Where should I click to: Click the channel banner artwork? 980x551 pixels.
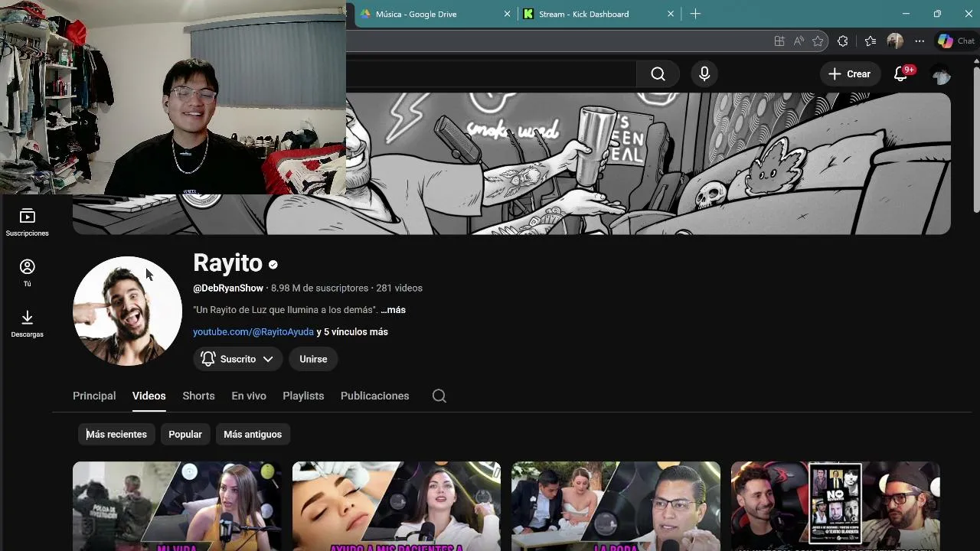[x=648, y=164]
